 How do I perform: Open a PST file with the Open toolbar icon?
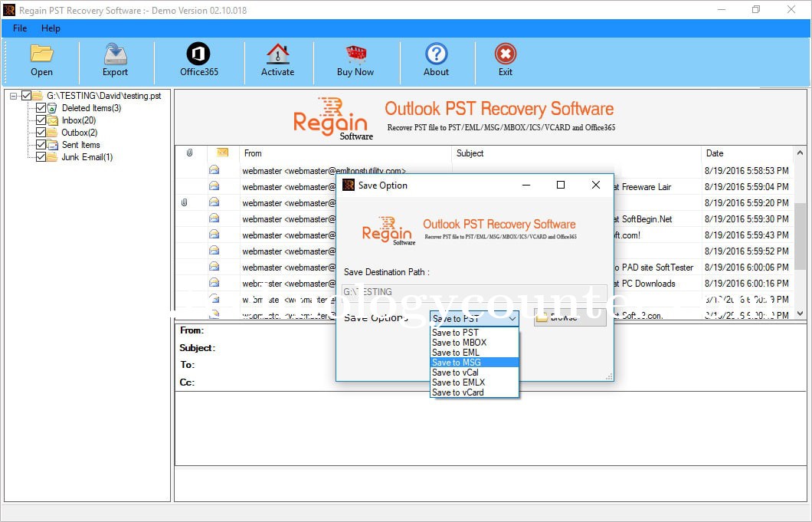[x=41, y=54]
